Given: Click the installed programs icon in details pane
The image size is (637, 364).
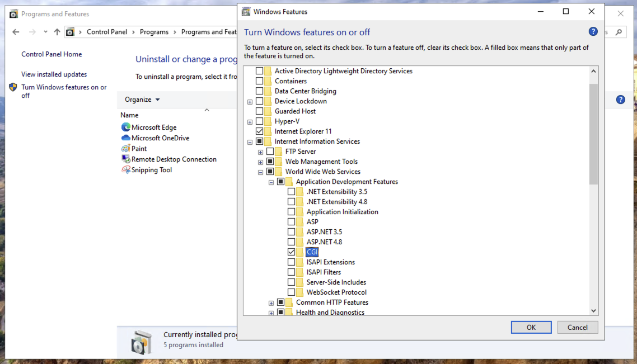Looking at the screenshot, I should 141,342.
